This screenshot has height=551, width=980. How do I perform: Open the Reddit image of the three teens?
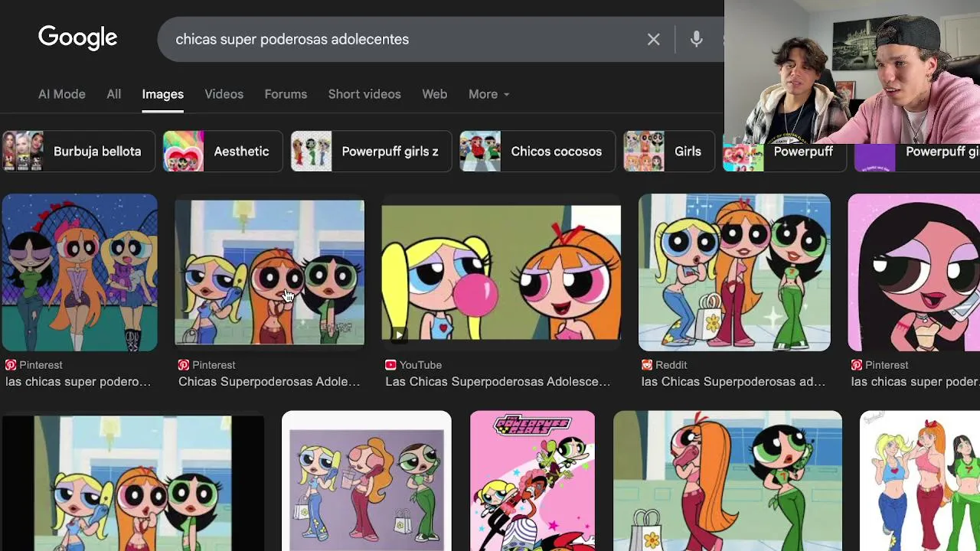click(x=734, y=272)
